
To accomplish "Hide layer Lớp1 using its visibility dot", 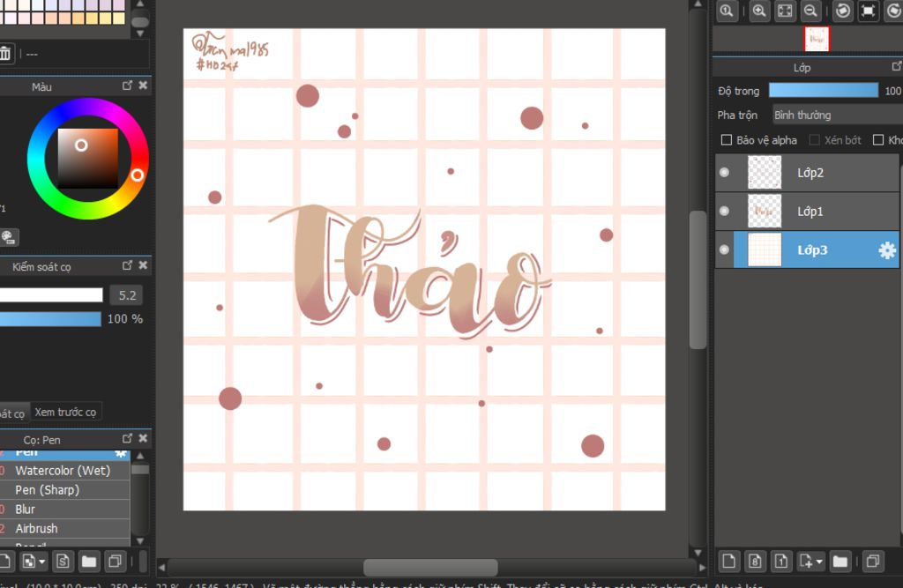I will [x=725, y=211].
